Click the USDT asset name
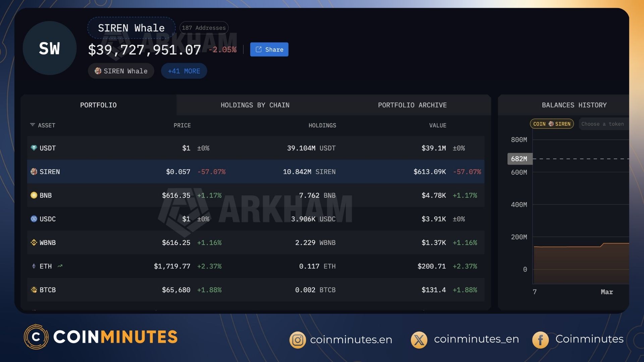The image size is (644, 362). coord(48,148)
